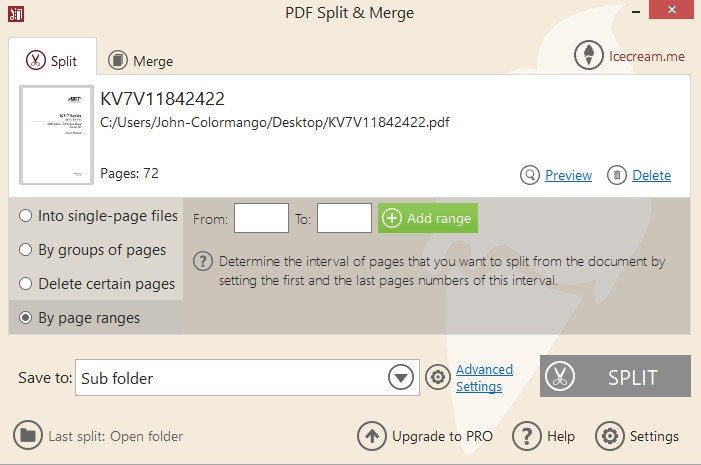Viewport: 701px width, 465px height.
Task: Click the To page number field
Action: (344, 218)
